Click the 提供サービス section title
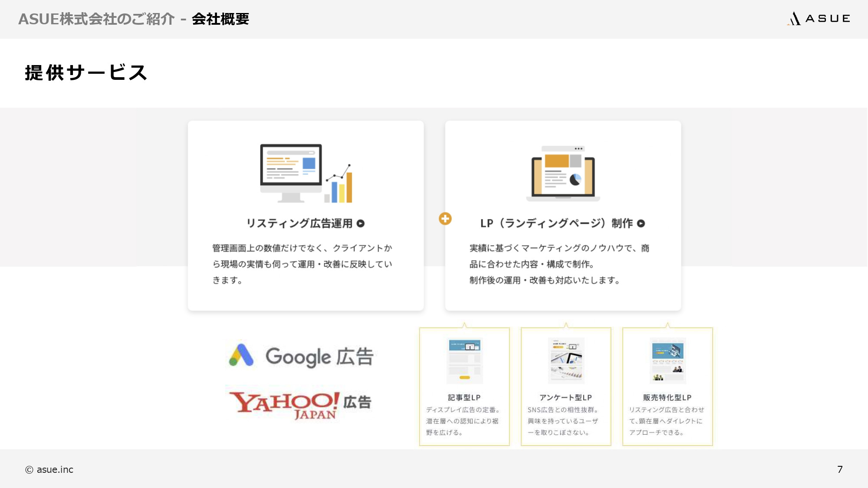 (85, 72)
